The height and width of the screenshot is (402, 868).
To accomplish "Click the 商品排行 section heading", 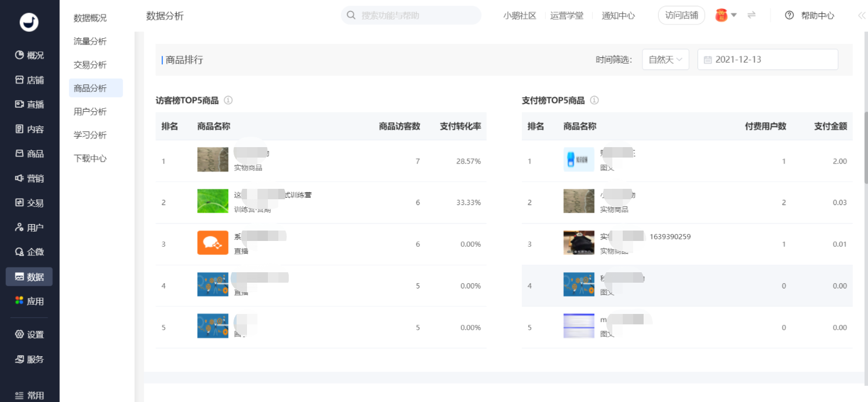I will tap(184, 60).
